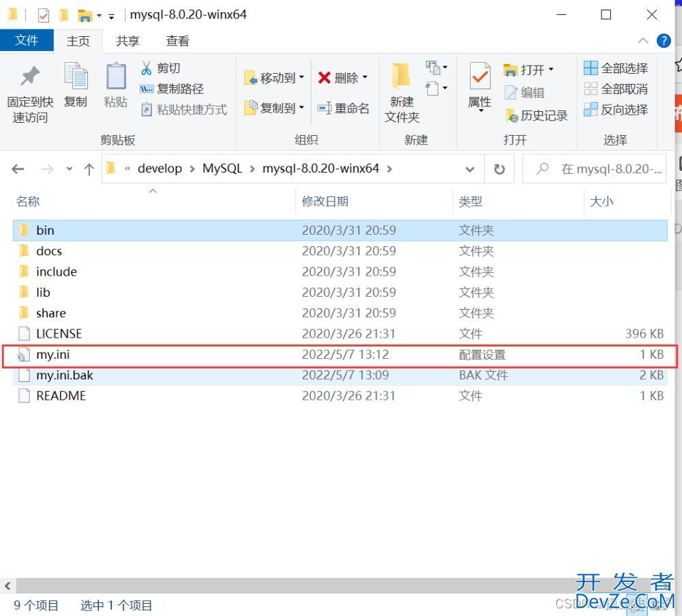682x616 pixels.
Task: Switch to the Share ribbon tab
Action: (128, 41)
